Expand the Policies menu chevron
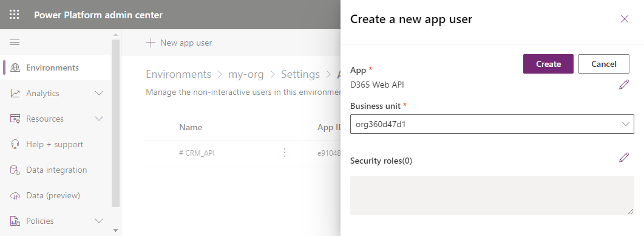This screenshot has width=644, height=236. (x=99, y=221)
